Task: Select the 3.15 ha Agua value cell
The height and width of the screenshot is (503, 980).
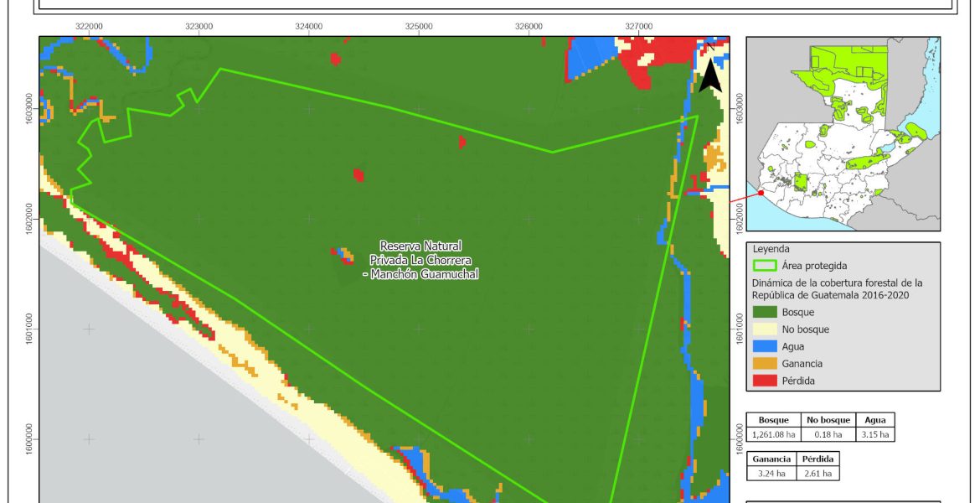Action: [874, 434]
